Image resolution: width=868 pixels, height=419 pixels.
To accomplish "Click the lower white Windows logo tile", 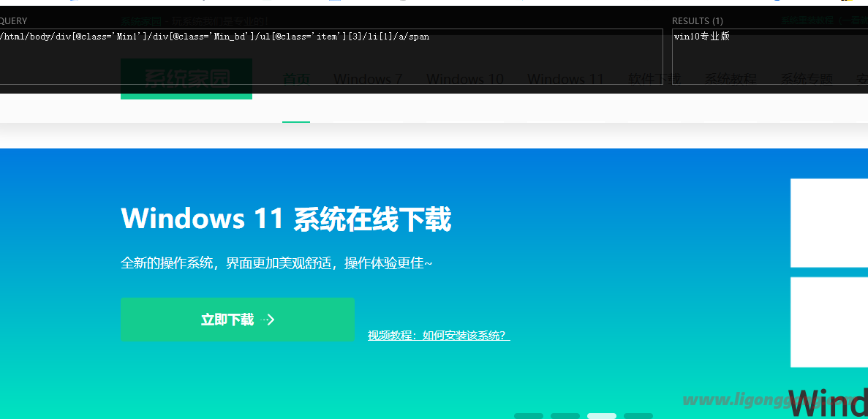I will coord(829,322).
